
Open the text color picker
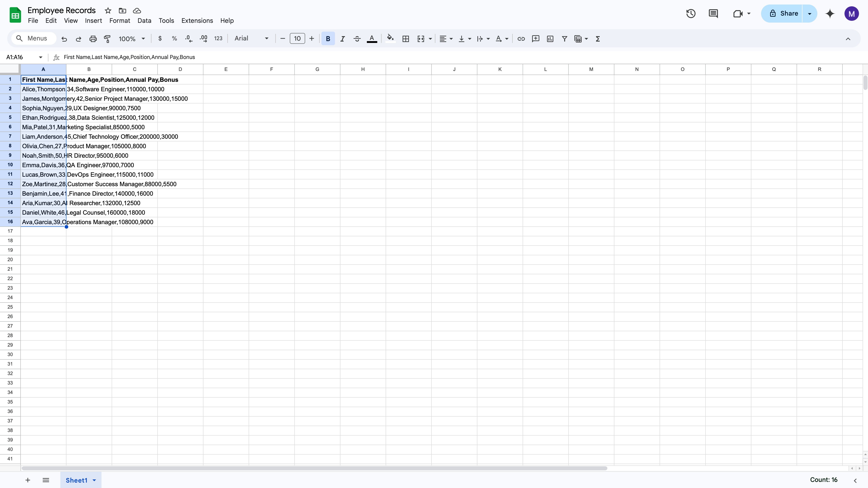(x=372, y=39)
